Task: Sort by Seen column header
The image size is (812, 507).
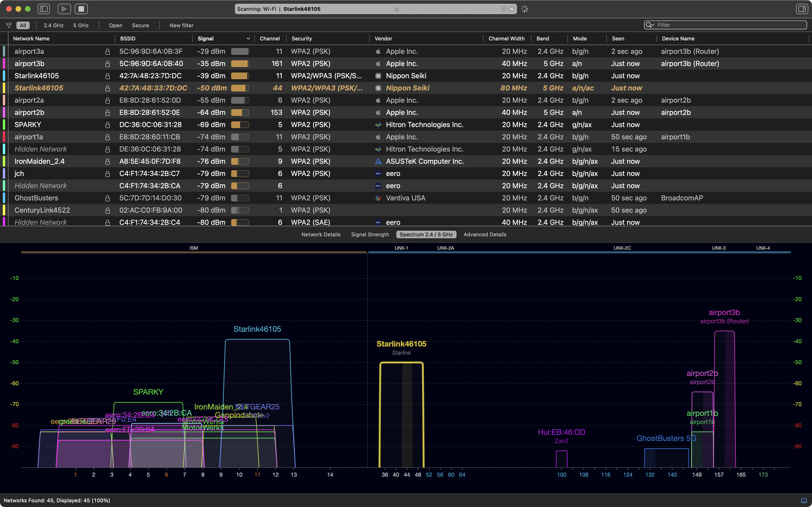Action: point(618,39)
